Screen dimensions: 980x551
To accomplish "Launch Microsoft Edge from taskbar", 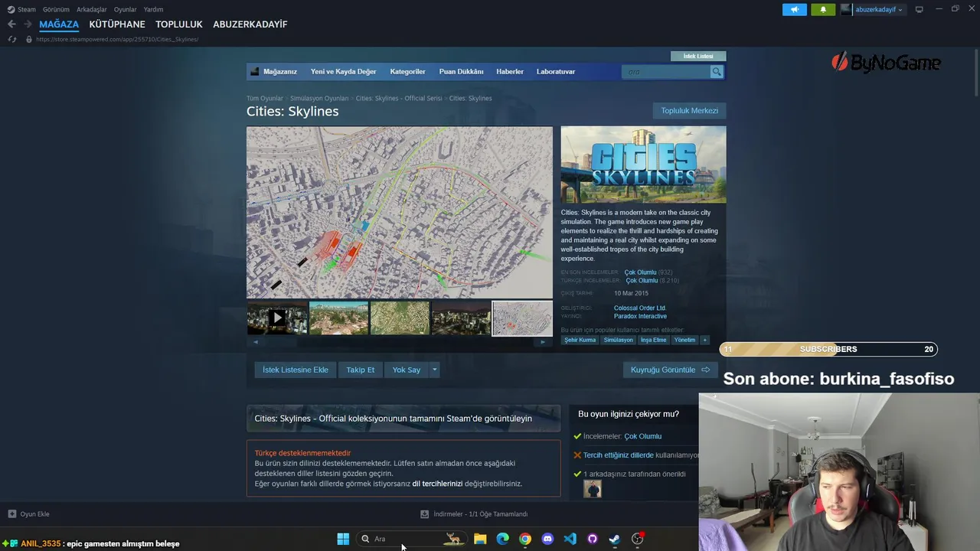I will [502, 539].
